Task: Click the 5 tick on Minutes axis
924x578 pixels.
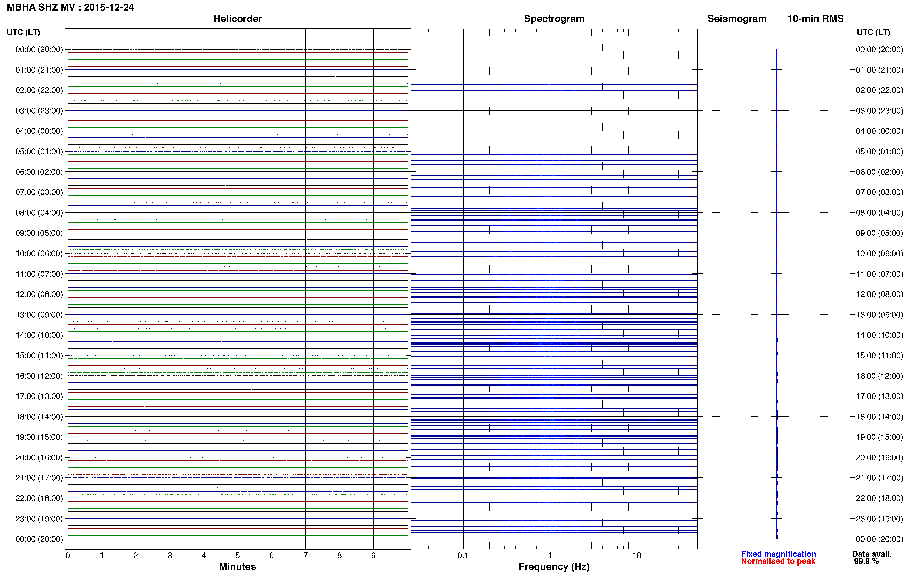Action: click(x=238, y=555)
